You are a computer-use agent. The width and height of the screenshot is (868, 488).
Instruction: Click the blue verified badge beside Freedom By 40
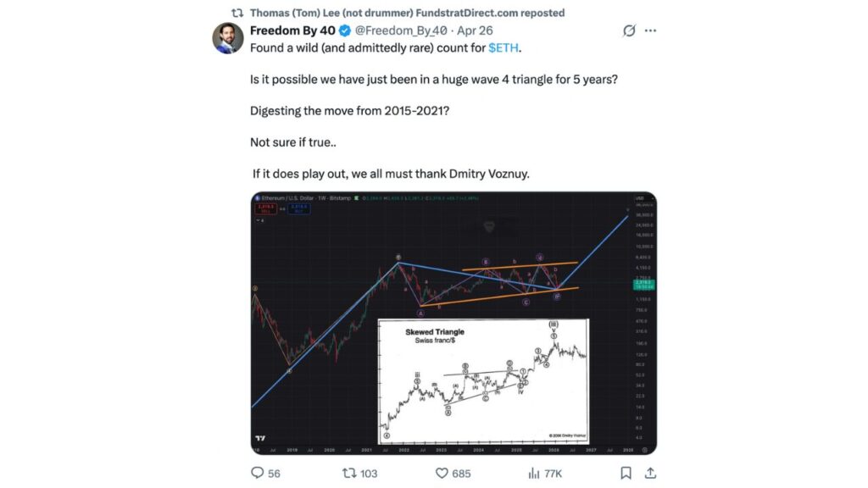pyautogui.click(x=343, y=30)
